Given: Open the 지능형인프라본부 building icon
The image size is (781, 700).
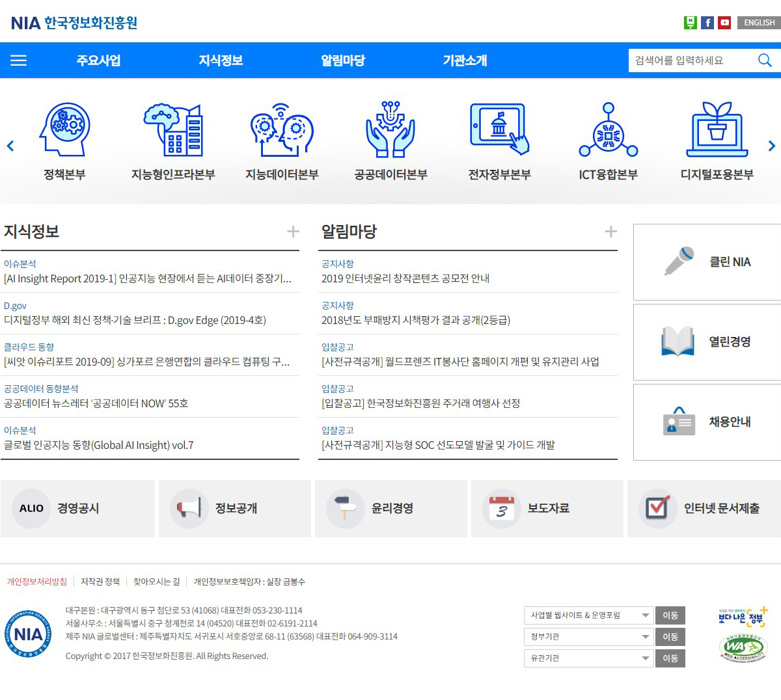Looking at the screenshot, I should (x=173, y=129).
